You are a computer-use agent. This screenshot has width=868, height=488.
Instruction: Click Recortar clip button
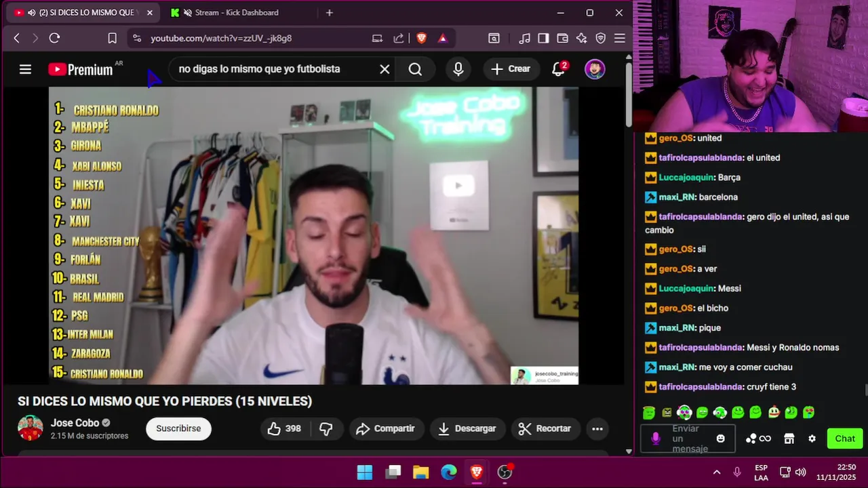click(x=545, y=428)
